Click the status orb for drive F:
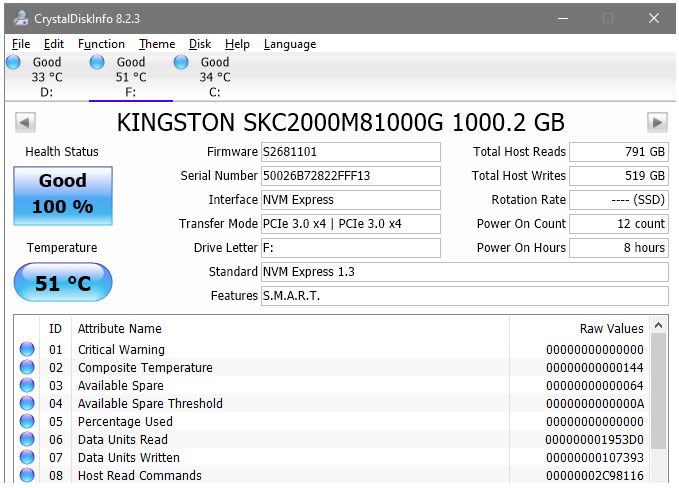The image size is (679, 488). tap(97, 62)
